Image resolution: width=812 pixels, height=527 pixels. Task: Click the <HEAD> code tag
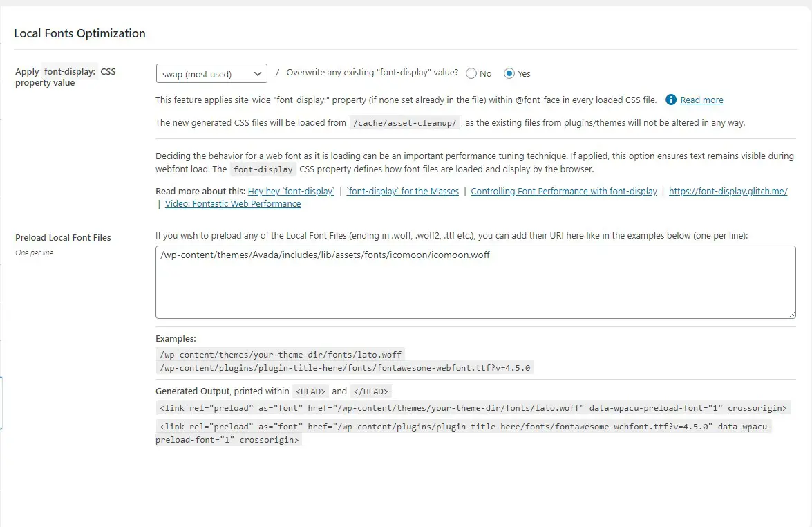tap(310, 391)
